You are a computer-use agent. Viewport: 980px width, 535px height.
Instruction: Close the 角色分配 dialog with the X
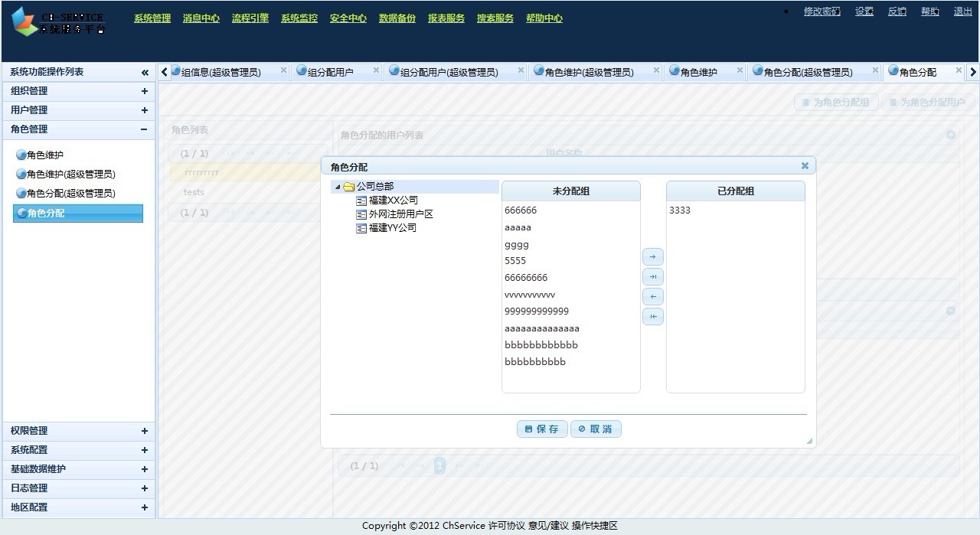[x=805, y=165]
